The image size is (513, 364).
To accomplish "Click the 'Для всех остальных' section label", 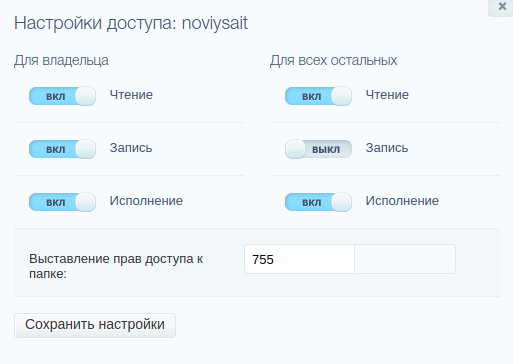I will [x=334, y=61].
